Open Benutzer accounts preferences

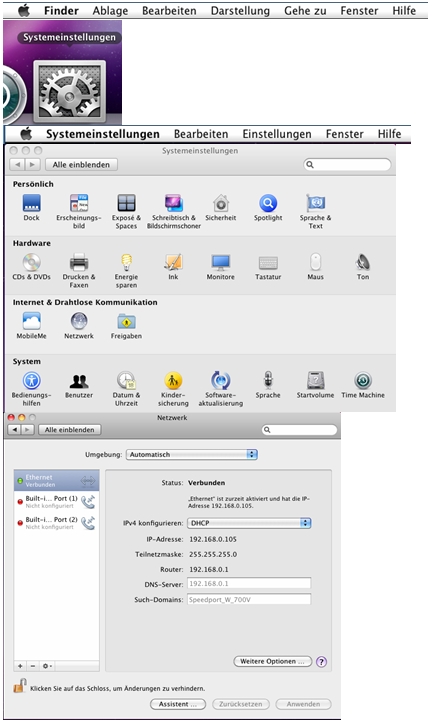(79, 385)
